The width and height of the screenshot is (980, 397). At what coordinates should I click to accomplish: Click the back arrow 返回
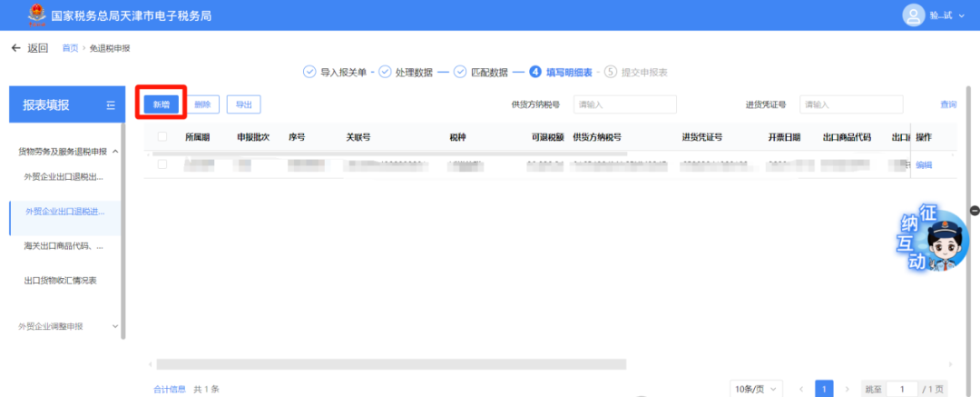tap(29, 48)
